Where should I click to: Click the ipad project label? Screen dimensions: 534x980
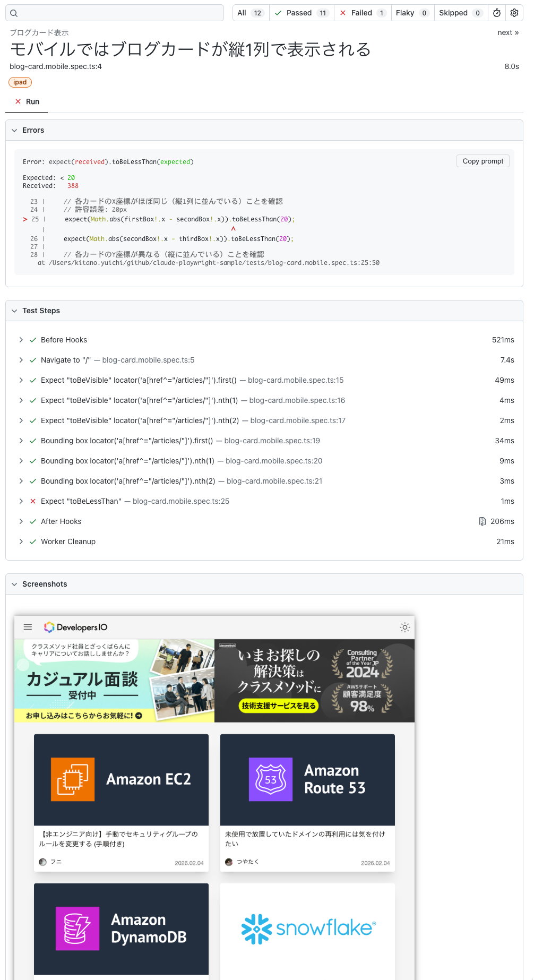20,82
